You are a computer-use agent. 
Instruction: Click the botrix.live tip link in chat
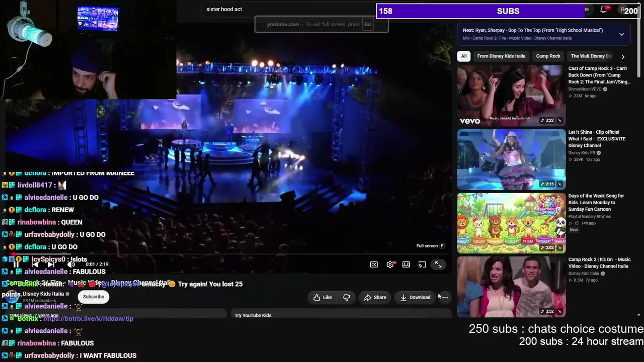pyautogui.click(x=88, y=318)
